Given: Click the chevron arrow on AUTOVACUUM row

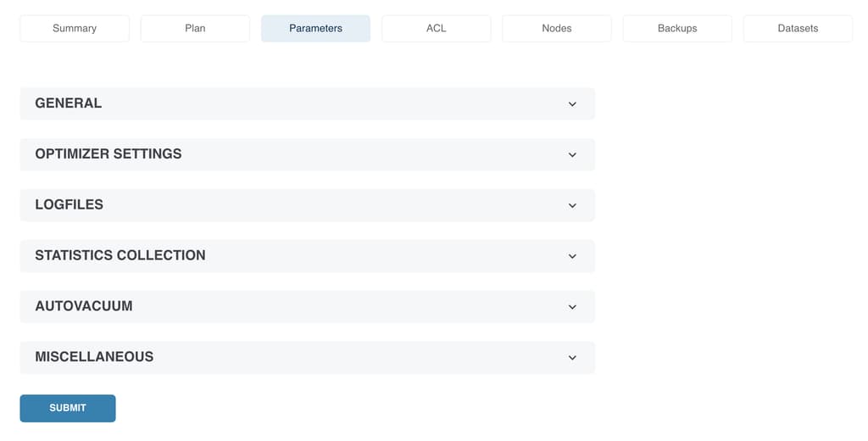Looking at the screenshot, I should (x=572, y=307).
